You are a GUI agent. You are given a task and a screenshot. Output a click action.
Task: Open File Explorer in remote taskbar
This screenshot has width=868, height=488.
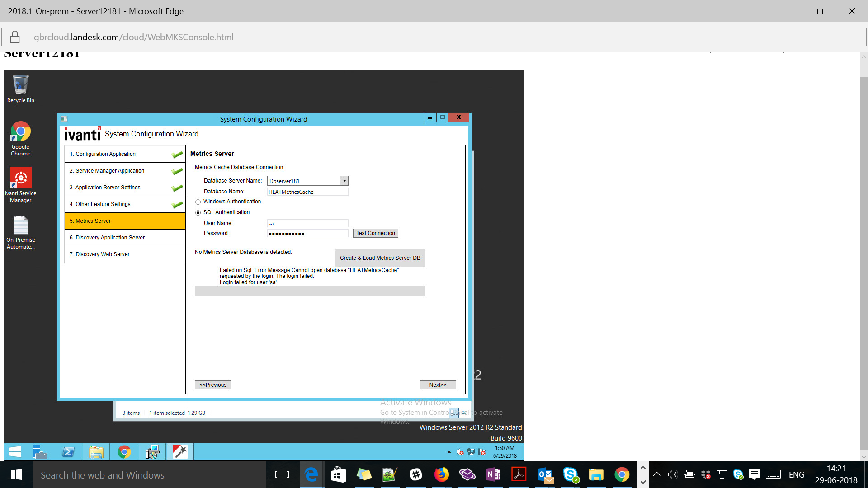[x=96, y=452]
